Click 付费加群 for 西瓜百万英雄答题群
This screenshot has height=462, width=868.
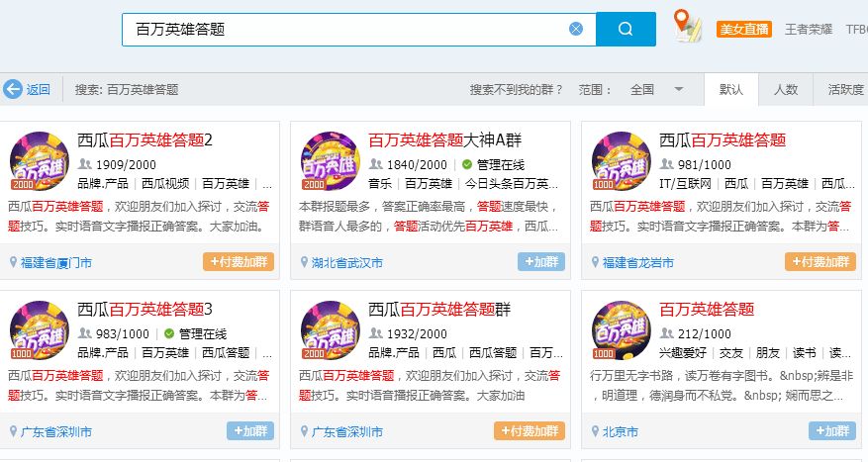point(530,431)
